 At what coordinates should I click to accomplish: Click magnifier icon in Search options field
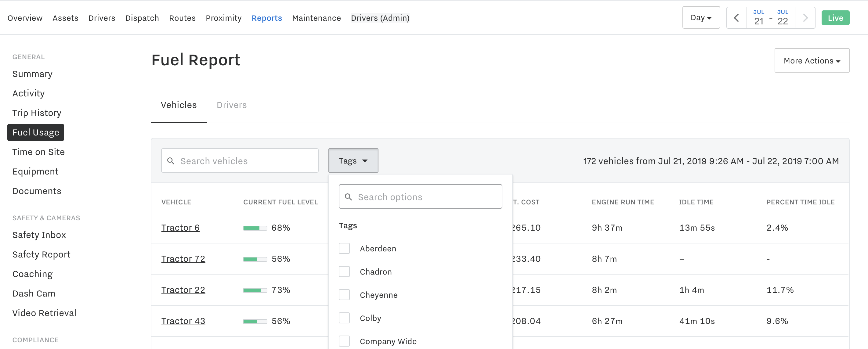(x=348, y=197)
